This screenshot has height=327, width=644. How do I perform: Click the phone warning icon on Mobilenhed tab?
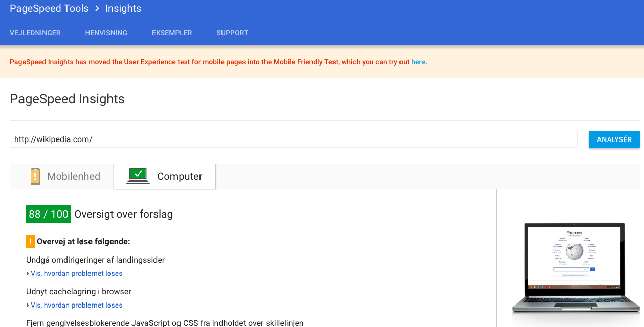(35, 176)
